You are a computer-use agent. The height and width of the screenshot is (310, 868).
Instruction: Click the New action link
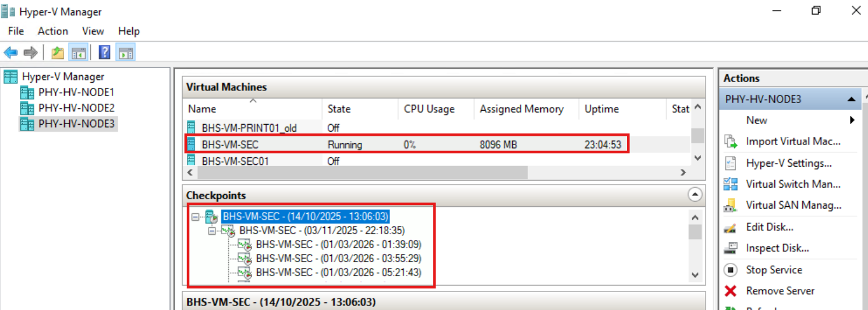coord(757,120)
